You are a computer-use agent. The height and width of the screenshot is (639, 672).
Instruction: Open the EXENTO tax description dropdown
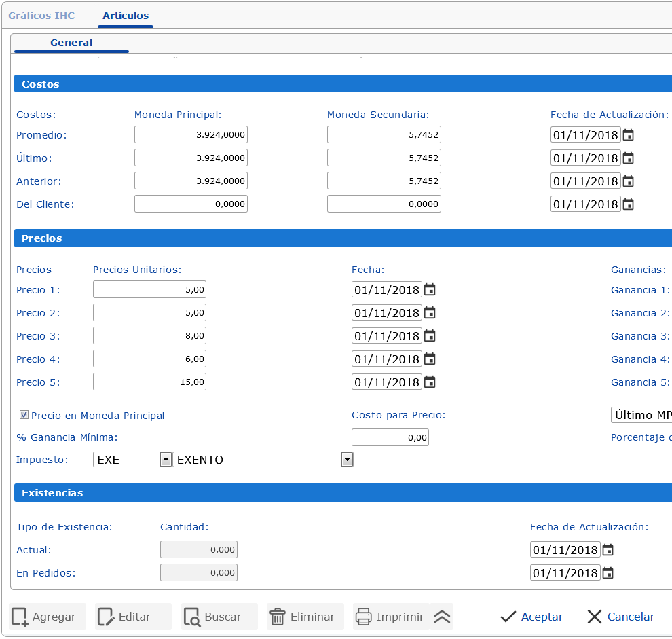click(347, 460)
